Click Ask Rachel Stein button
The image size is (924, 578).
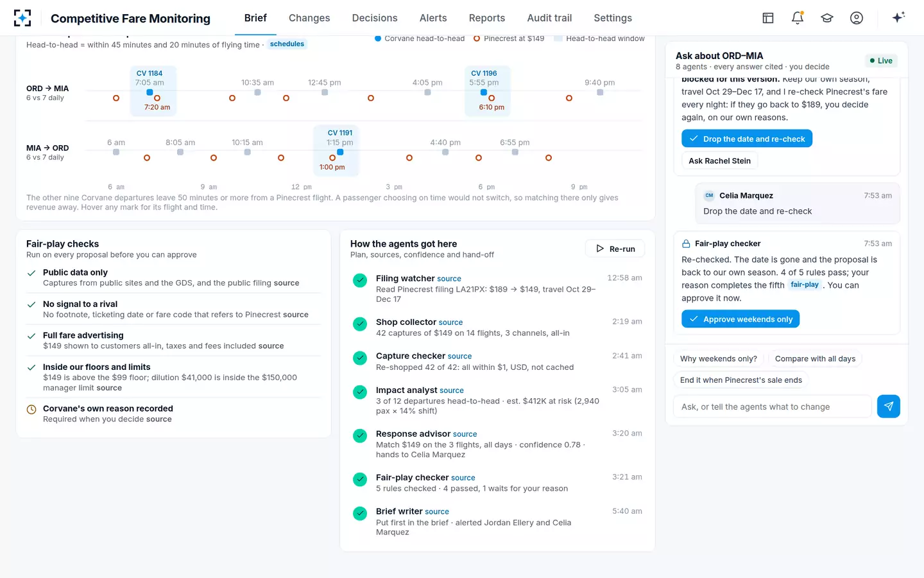click(719, 161)
